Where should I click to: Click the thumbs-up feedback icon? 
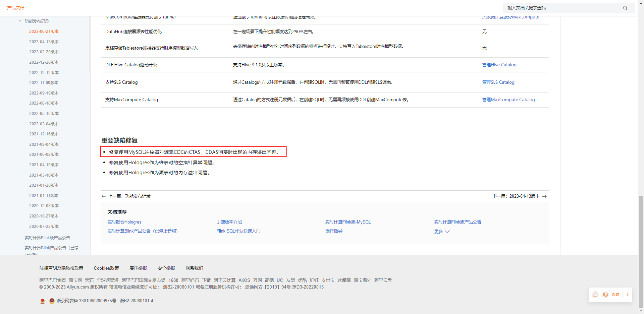(x=595, y=295)
